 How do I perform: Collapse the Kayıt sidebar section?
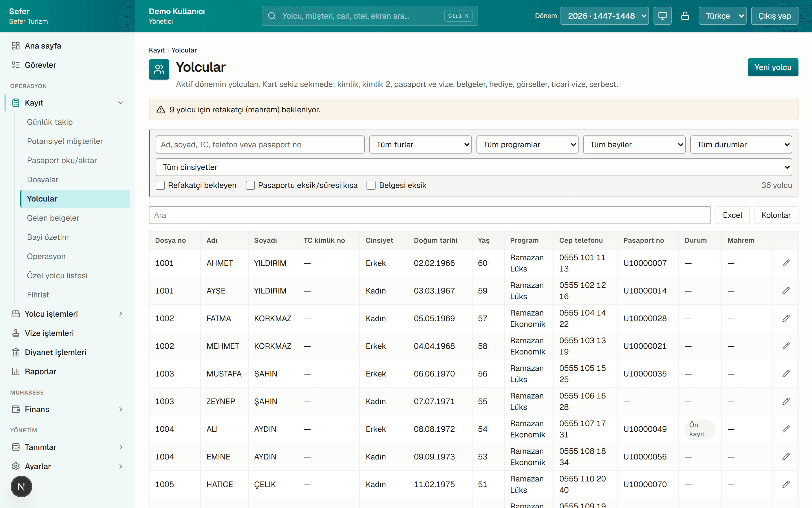click(67, 103)
